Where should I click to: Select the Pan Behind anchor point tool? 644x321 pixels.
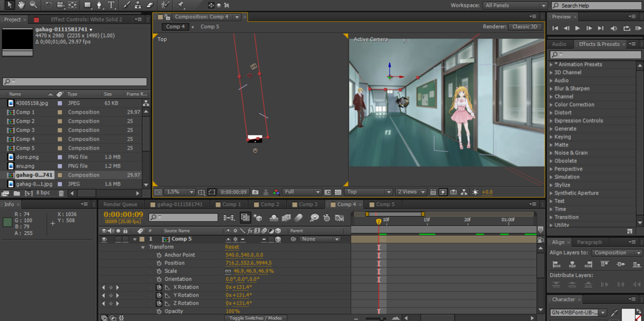(x=72, y=5)
